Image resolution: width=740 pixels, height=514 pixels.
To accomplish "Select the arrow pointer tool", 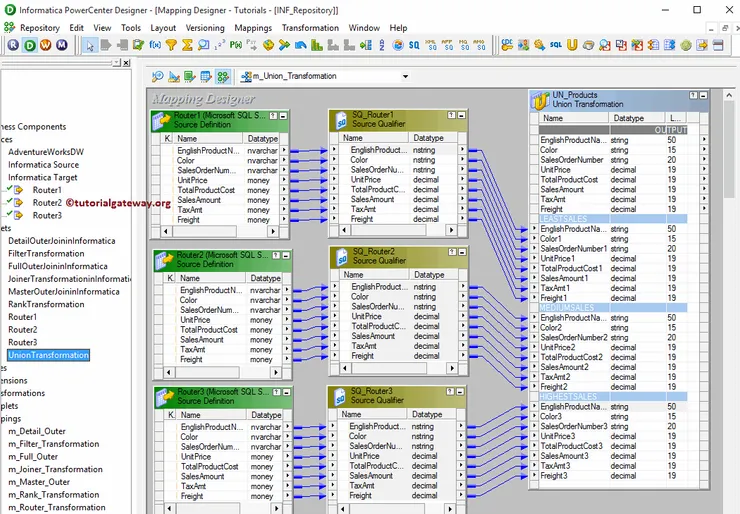I will click(90, 45).
